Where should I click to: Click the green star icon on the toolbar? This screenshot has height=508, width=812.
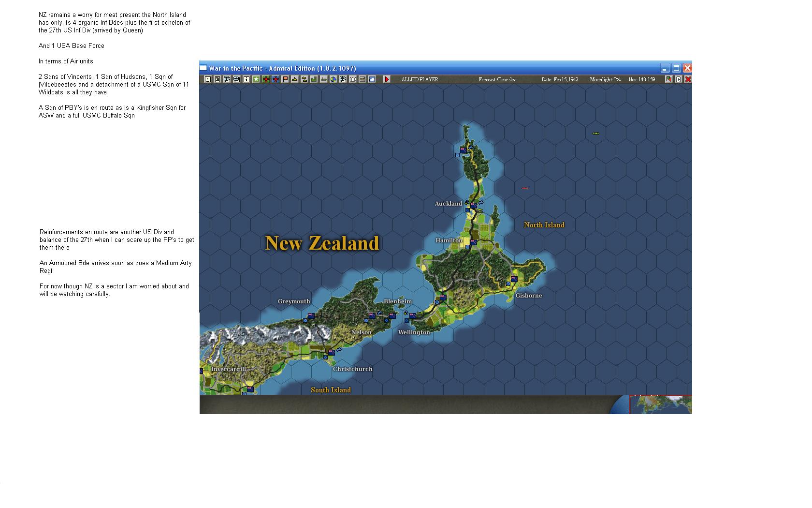[256, 80]
